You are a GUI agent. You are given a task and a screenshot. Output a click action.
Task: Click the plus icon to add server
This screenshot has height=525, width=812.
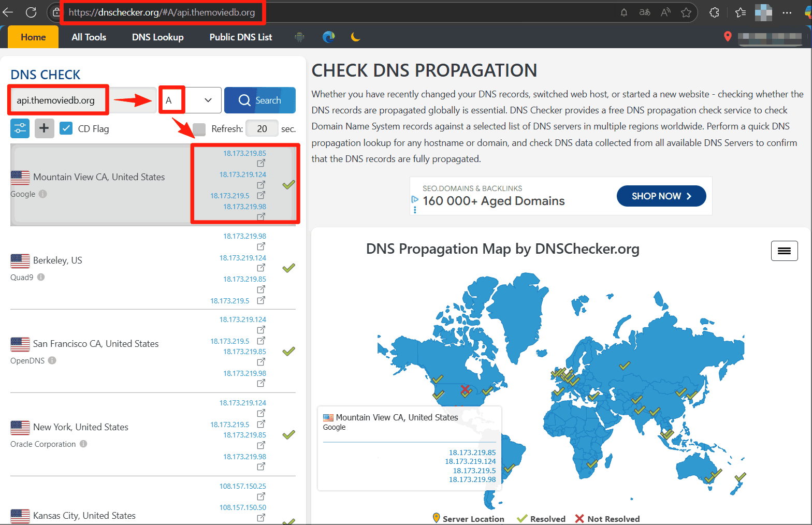[44, 128]
